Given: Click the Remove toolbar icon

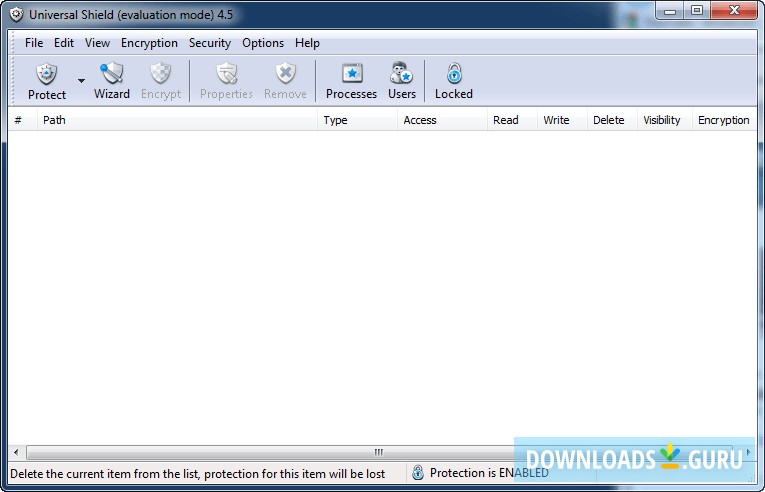Looking at the screenshot, I should 285,73.
